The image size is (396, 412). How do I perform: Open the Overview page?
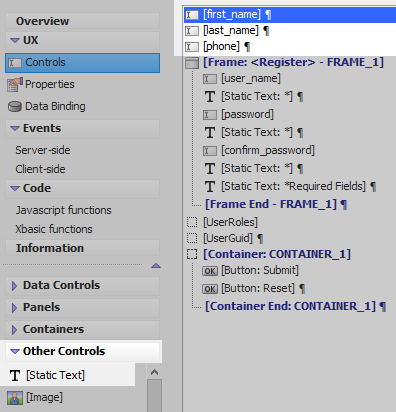tap(83, 21)
